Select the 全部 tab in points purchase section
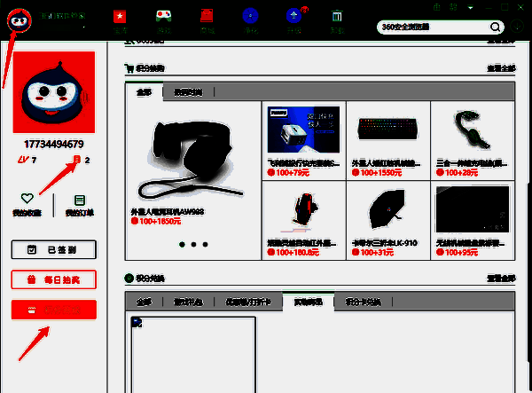Screen dimensions: 532x393 tap(143, 91)
